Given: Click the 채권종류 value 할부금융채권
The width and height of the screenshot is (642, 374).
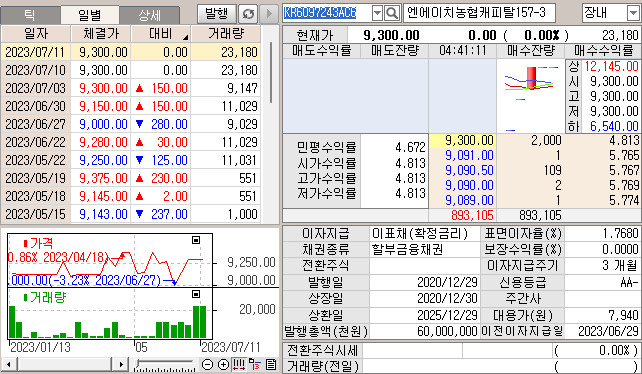Looking at the screenshot, I should click(408, 249).
